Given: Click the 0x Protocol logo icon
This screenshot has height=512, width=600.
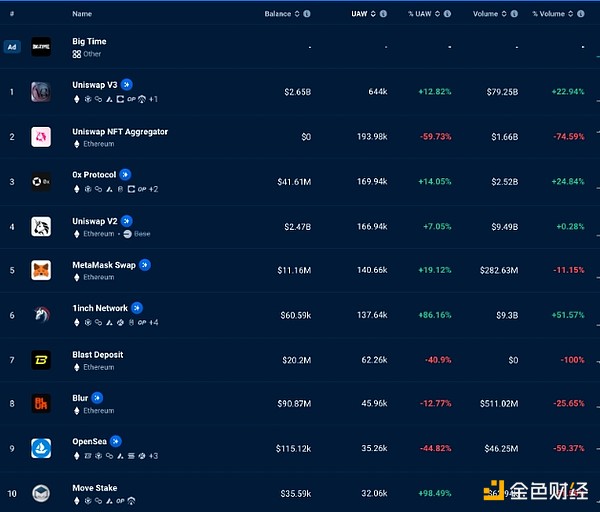Looking at the screenshot, I should click(x=41, y=181).
